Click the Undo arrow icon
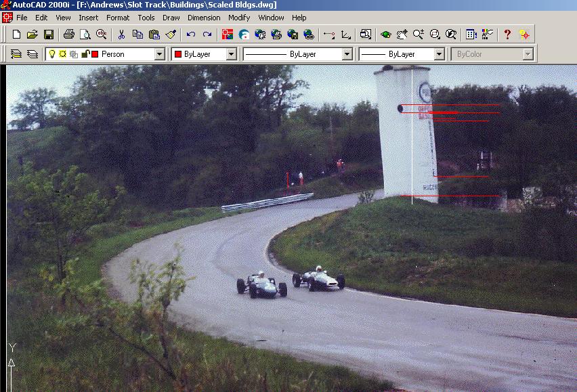577x392 pixels. (x=191, y=34)
